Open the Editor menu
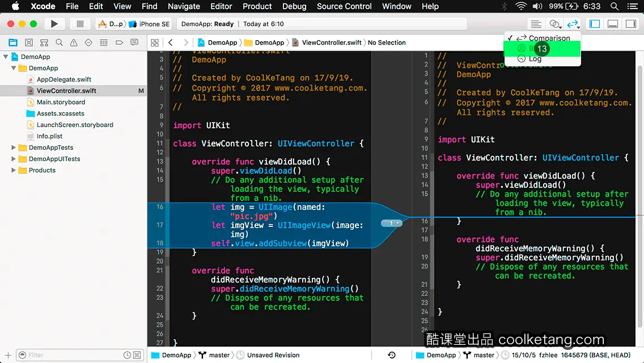Viewport: 644px width, 363px height. pyautogui.click(x=221, y=6)
